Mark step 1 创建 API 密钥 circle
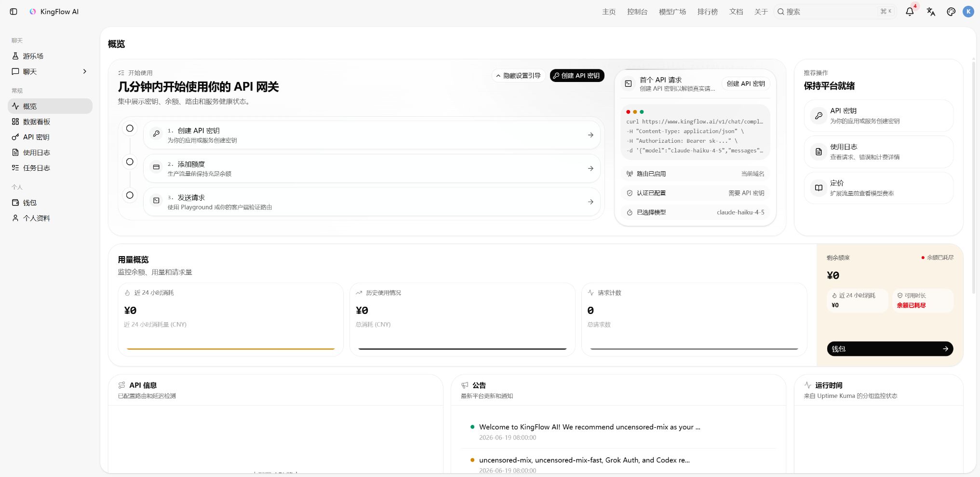 point(130,128)
